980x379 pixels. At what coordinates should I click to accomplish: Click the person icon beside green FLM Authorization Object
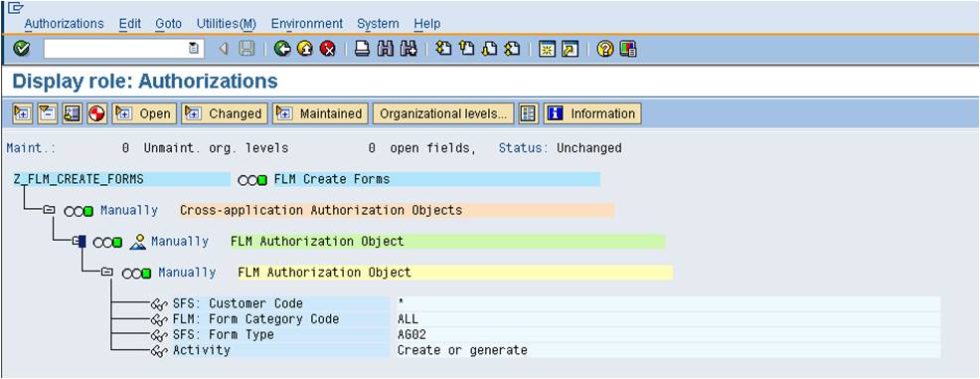click(137, 242)
